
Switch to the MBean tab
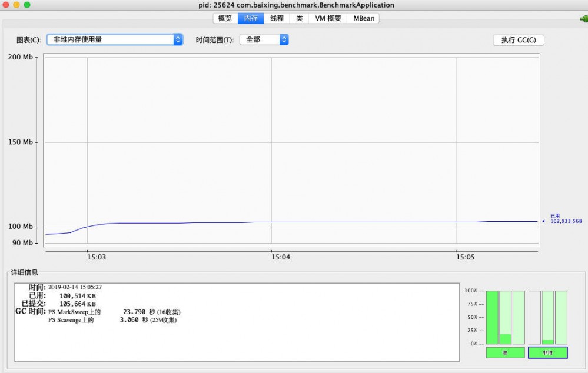363,18
